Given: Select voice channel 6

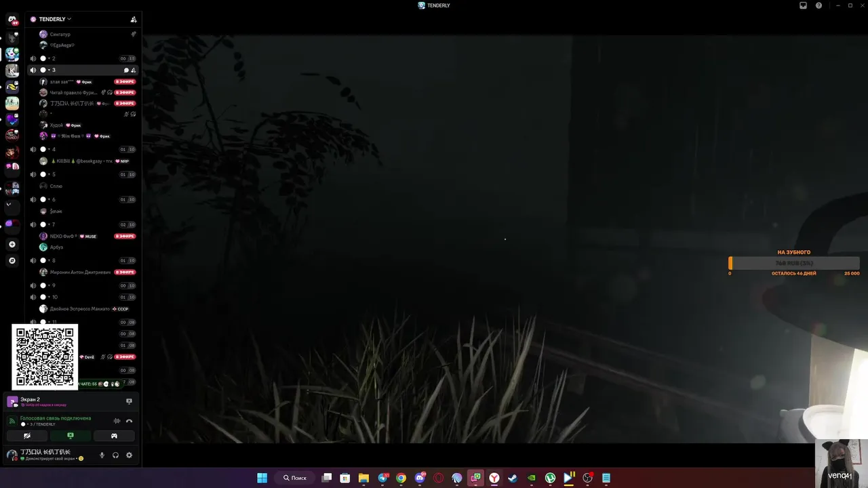Looking at the screenshot, I should coord(81,199).
